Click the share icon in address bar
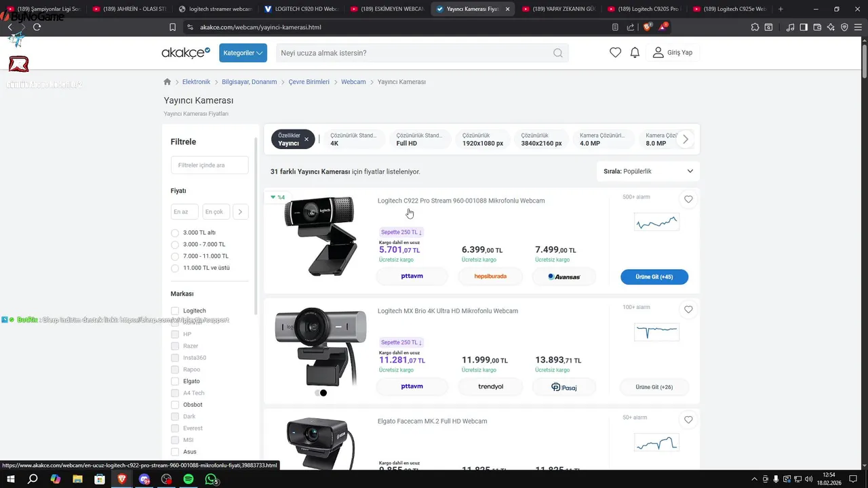This screenshot has width=868, height=488. click(631, 27)
